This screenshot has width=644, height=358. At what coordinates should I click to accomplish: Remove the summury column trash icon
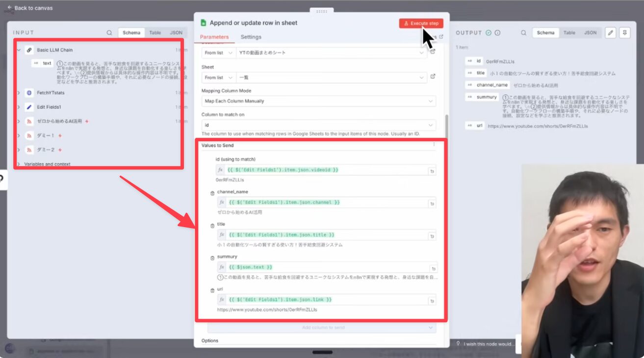[212, 258]
